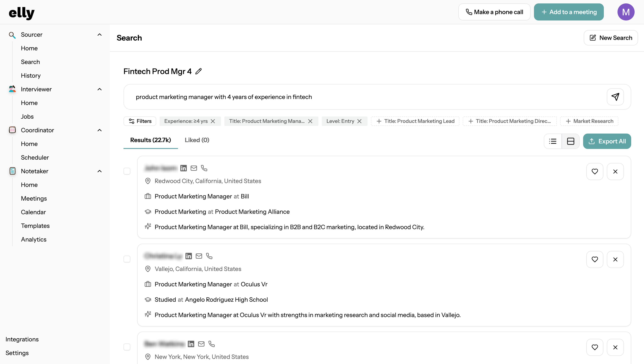Collapse the Notetaker section
Image resolution: width=644 pixels, height=364 pixels.
click(x=99, y=171)
